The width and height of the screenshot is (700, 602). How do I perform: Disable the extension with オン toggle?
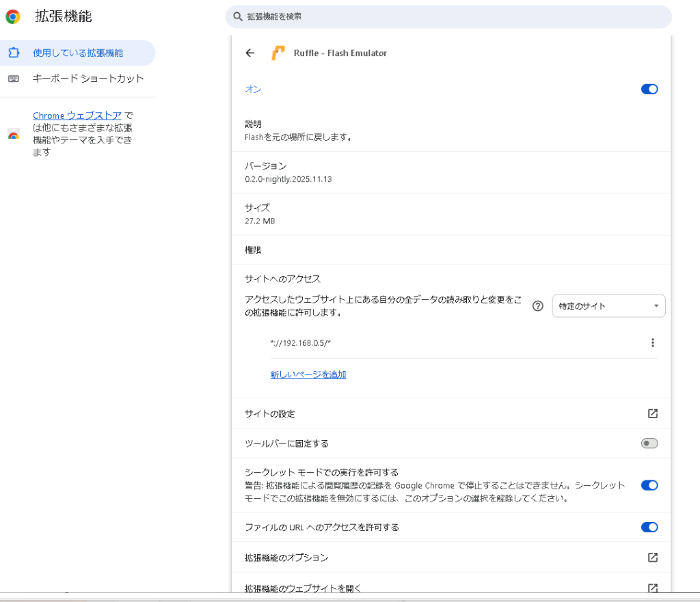click(649, 89)
